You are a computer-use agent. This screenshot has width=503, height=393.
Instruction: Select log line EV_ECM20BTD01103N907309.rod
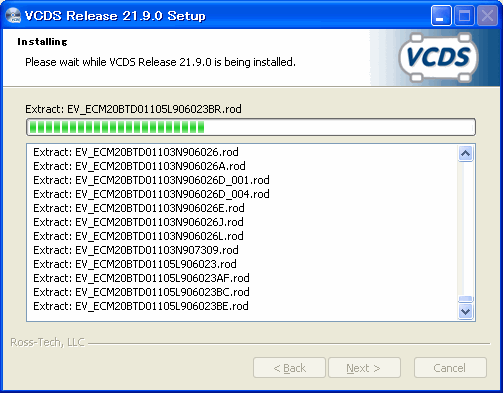136,250
